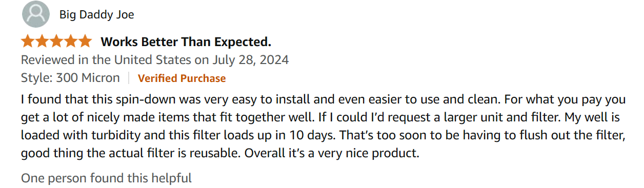Screen dimensions: 644x188
Task: Open Big Daddy Joe's profile avatar
Action: point(36,14)
